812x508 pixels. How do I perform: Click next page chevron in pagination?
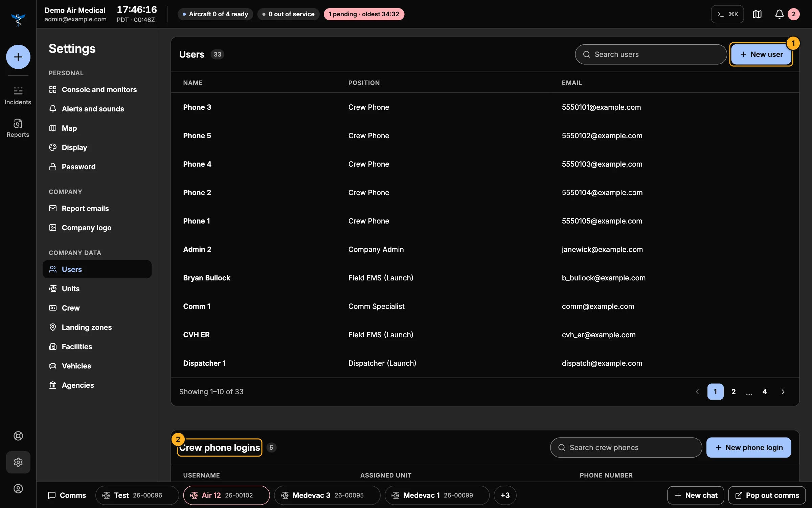pos(783,391)
